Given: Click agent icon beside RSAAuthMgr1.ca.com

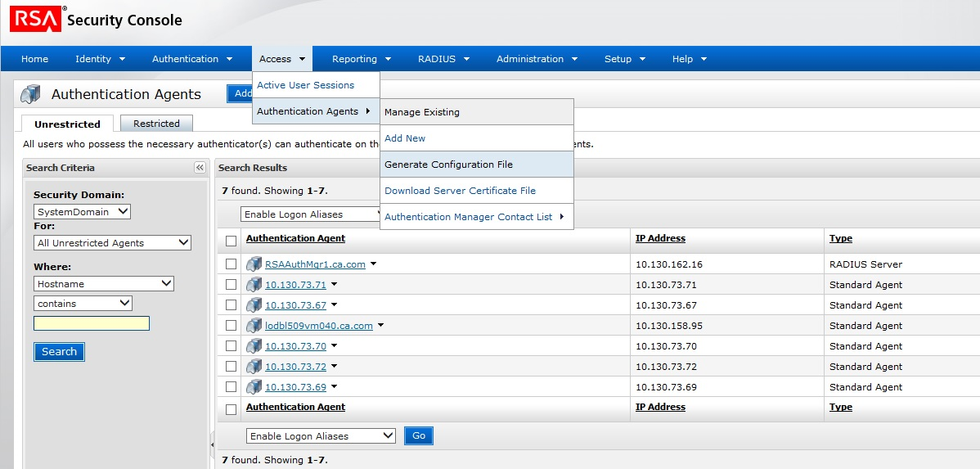Looking at the screenshot, I should [254, 264].
